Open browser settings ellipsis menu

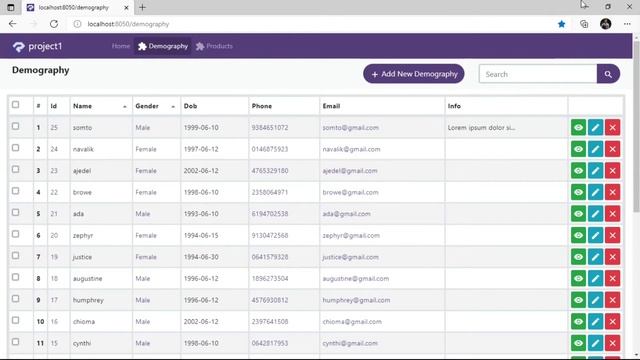click(627, 24)
